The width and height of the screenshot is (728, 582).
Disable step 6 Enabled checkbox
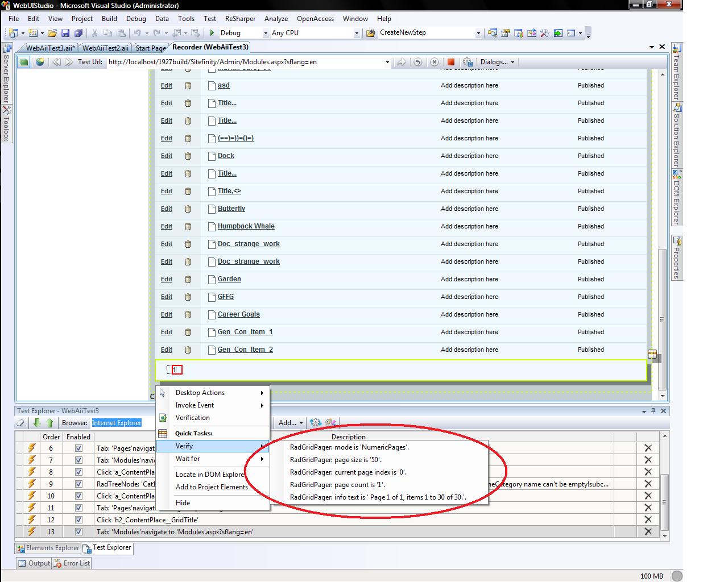pyautogui.click(x=78, y=448)
